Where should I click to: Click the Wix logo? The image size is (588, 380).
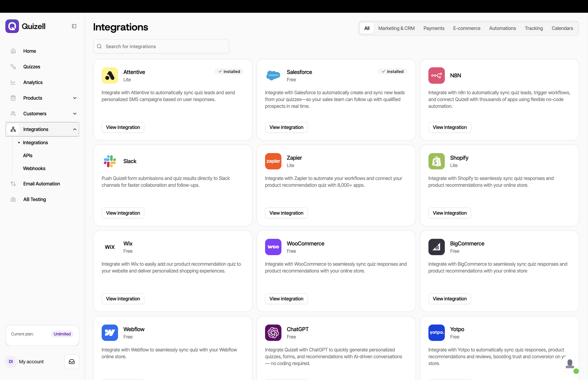[x=110, y=247]
